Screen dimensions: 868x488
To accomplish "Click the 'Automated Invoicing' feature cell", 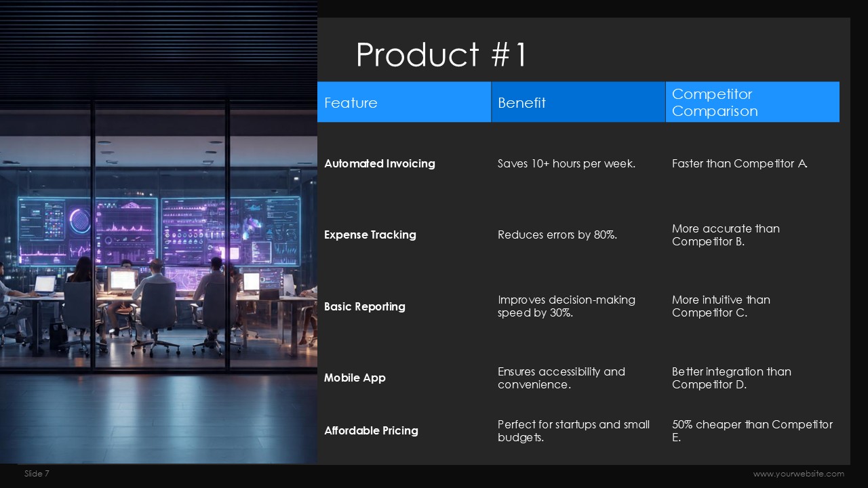I will [380, 163].
